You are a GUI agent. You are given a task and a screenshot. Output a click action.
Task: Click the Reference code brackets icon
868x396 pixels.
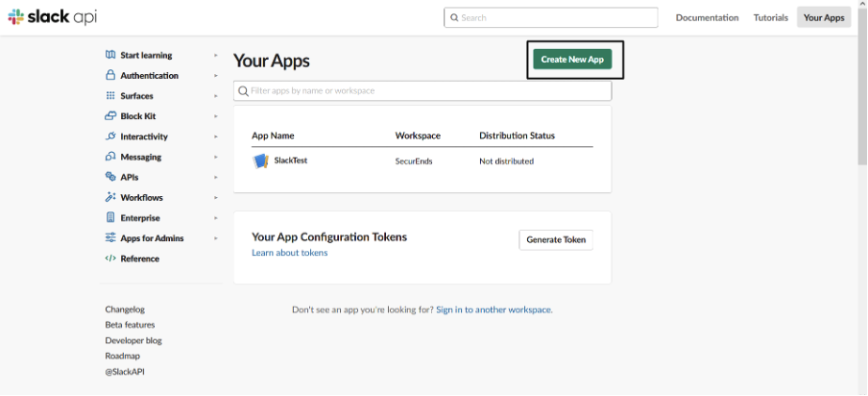click(110, 259)
